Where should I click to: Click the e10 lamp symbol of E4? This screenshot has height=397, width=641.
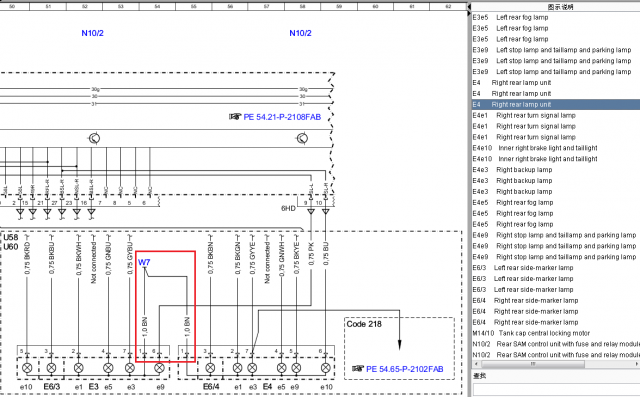tap(325, 368)
